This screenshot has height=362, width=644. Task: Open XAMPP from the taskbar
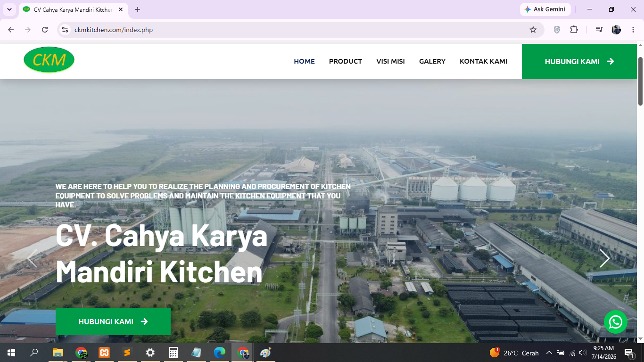pyautogui.click(x=104, y=353)
